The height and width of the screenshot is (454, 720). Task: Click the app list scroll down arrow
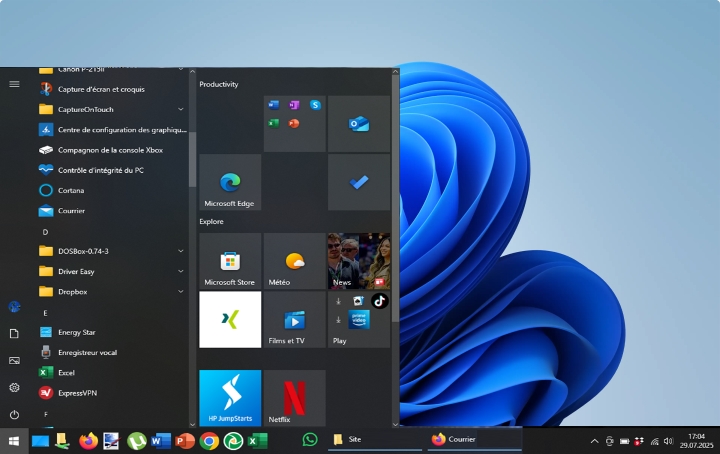(x=192, y=424)
